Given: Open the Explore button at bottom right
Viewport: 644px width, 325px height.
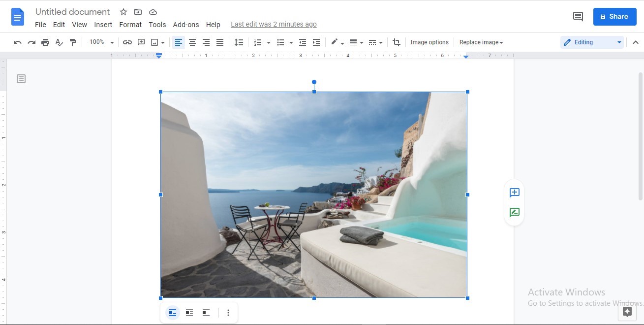Looking at the screenshot, I should pos(627,312).
